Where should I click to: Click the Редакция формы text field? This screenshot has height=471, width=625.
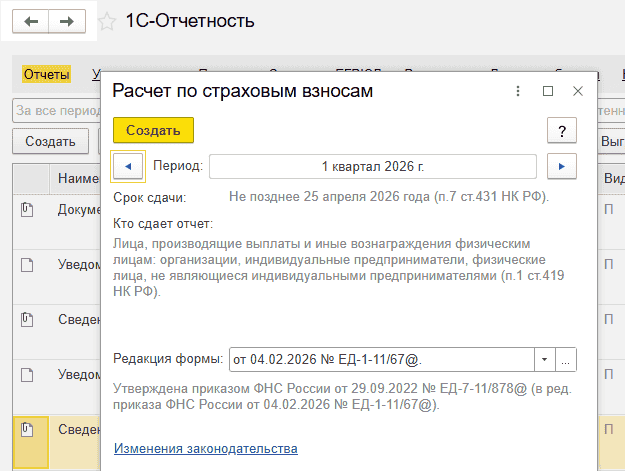point(380,358)
